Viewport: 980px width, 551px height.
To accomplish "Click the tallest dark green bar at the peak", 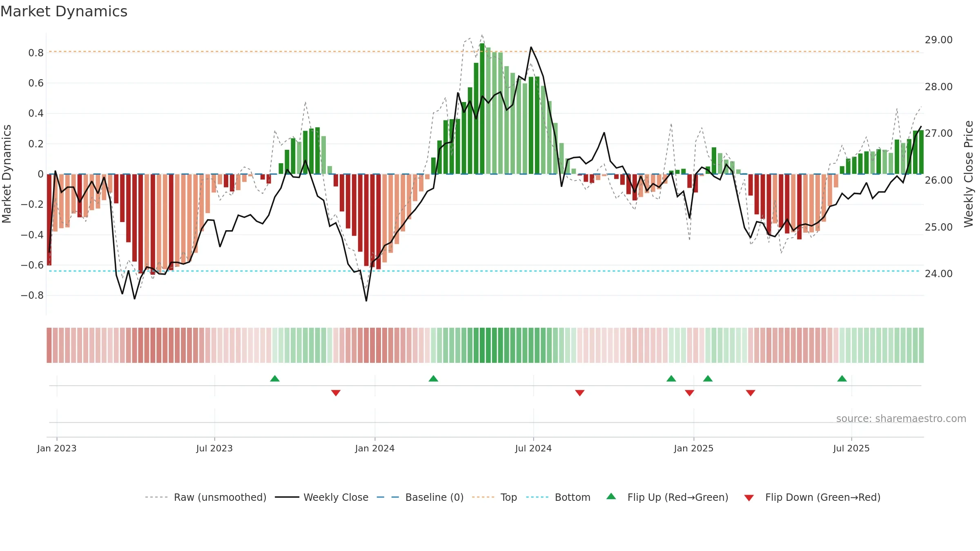I will click(x=482, y=109).
